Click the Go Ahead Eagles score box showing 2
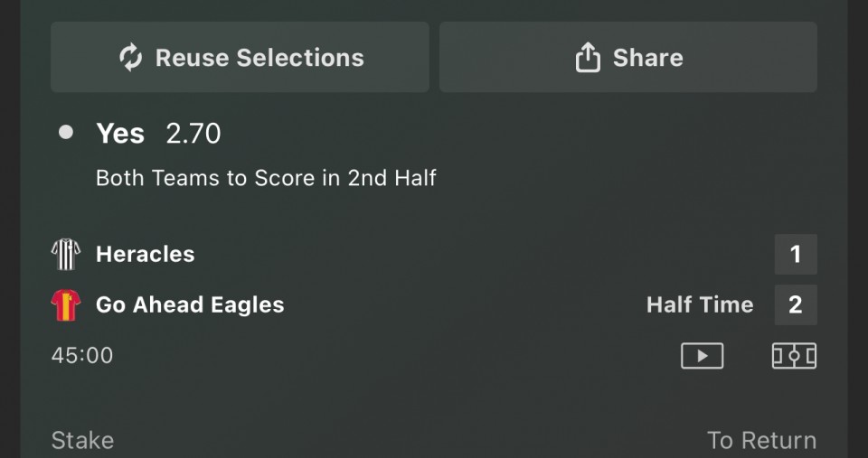Image resolution: width=868 pixels, height=458 pixels. click(796, 305)
